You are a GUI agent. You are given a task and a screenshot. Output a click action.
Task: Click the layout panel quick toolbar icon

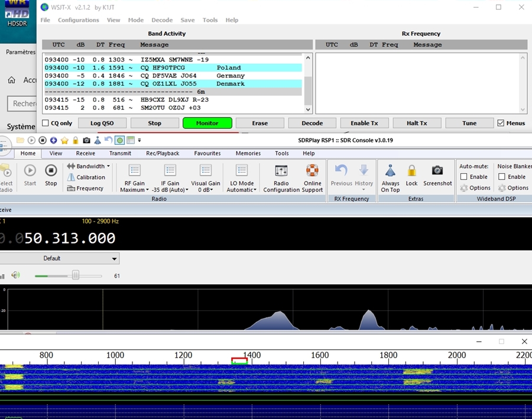point(131,140)
